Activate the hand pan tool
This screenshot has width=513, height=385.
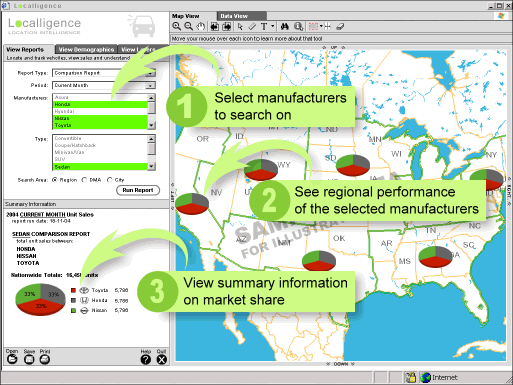tap(200, 27)
